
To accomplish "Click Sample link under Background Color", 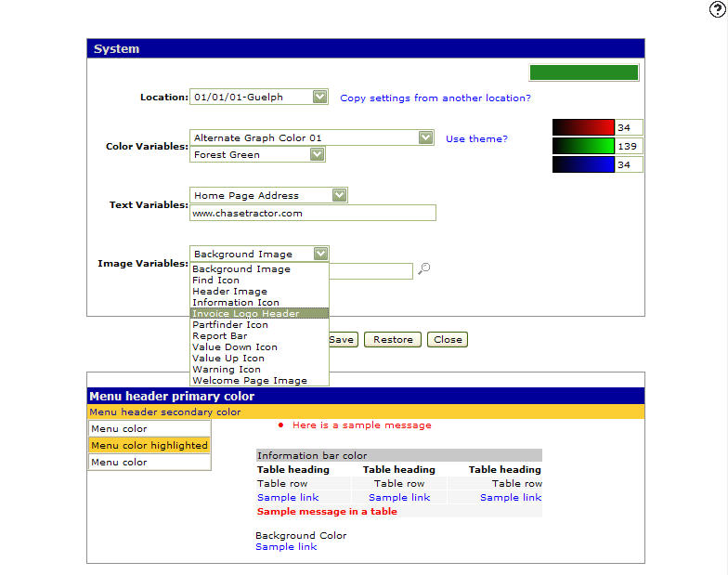I will click(x=286, y=546).
